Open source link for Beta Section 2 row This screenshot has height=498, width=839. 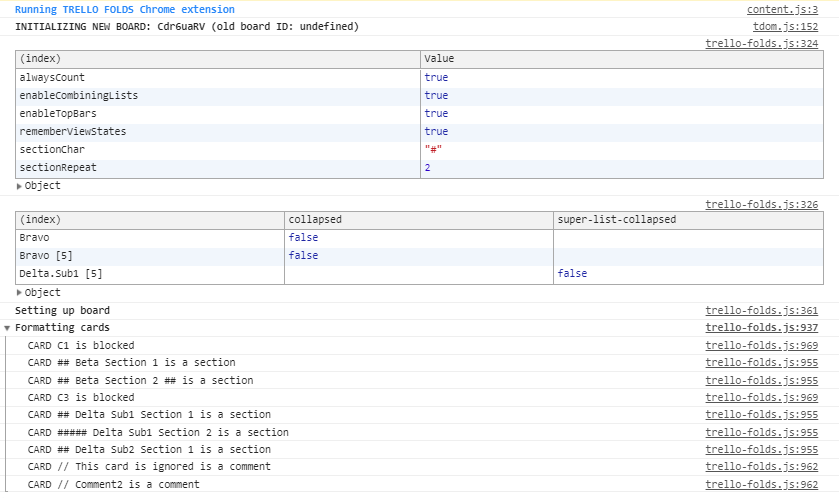[x=761, y=380]
